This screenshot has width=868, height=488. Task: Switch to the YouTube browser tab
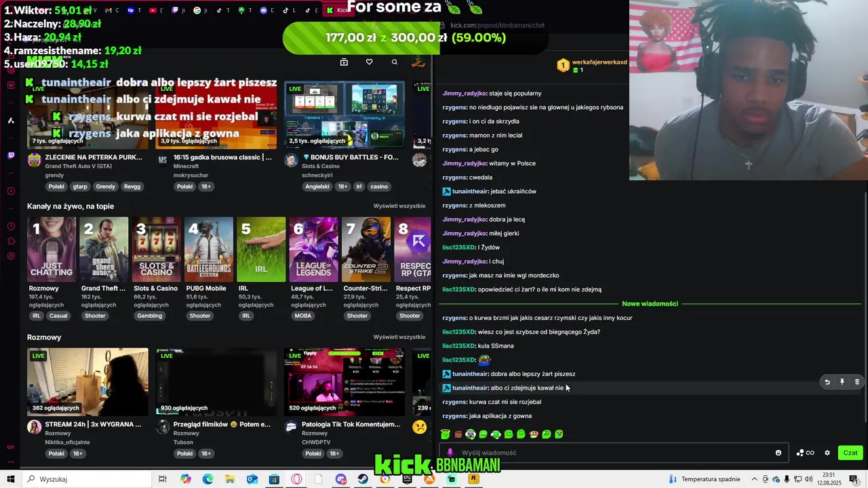pyautogui.click(x=153, y=10)
